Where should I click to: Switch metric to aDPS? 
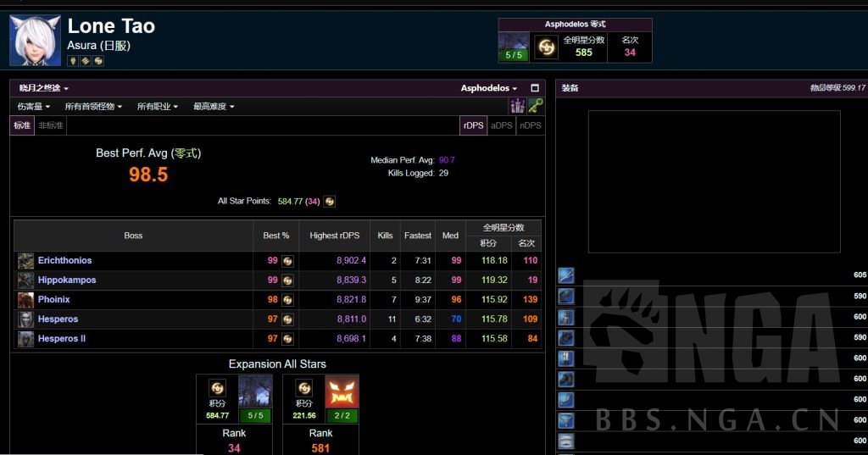coord(502,125)
